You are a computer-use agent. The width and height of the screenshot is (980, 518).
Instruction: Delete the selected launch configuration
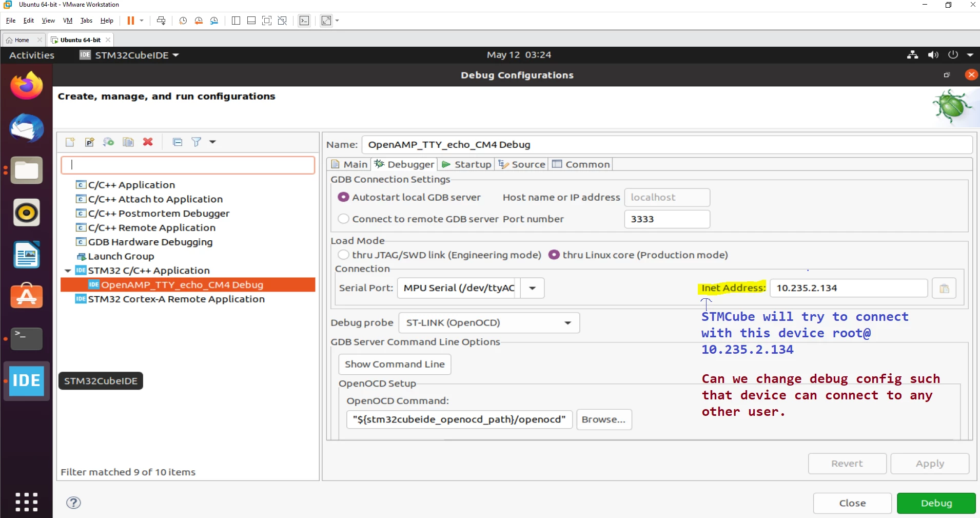148,142
